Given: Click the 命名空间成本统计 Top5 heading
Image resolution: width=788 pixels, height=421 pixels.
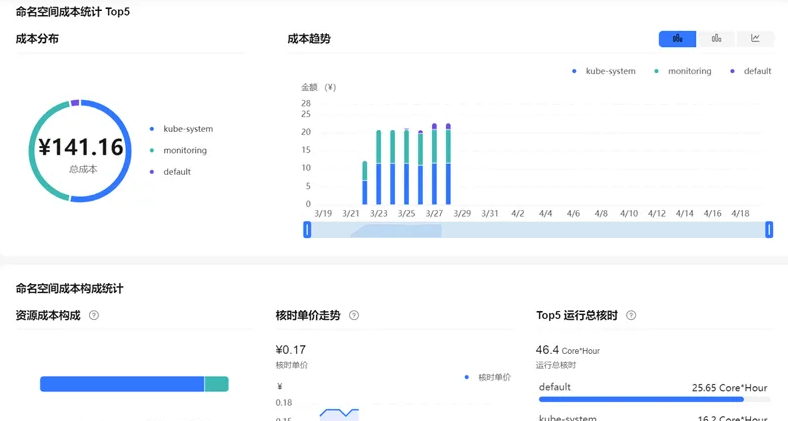Looking at the screenshot, I should 73,12.
